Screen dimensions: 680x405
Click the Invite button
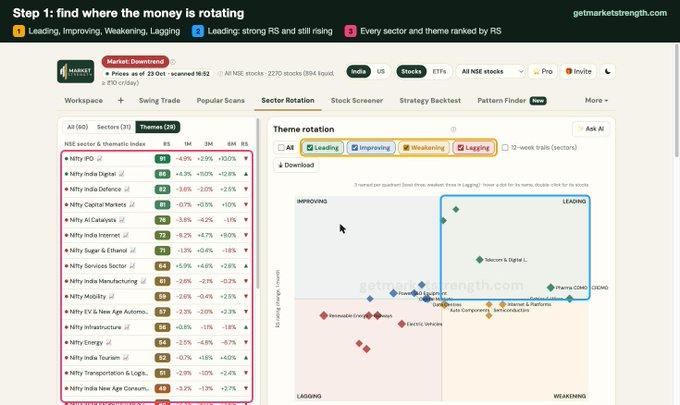tap(579, 71)
